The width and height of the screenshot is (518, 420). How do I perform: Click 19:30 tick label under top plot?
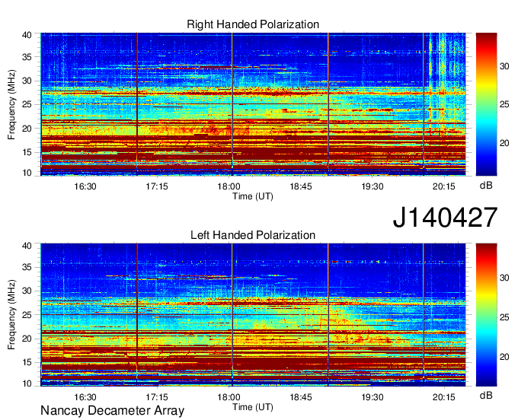[373, 186]
